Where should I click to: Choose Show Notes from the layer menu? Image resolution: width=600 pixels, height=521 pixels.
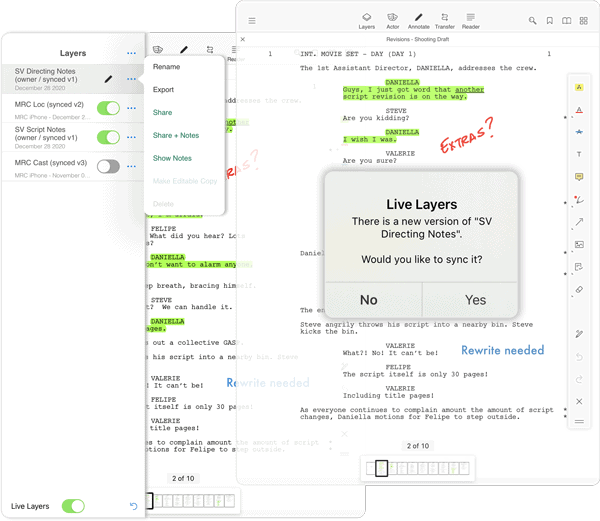pos(172,158)
